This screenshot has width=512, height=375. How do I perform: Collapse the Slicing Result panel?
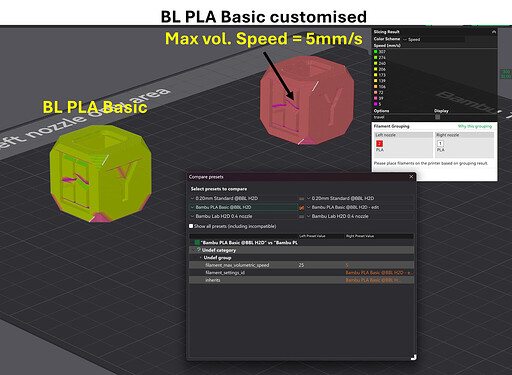point(494,32)
